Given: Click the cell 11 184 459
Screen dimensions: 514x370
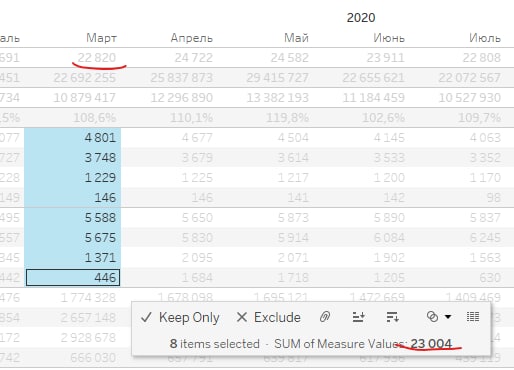Looking at the screenshot, I should click(374, 98).
